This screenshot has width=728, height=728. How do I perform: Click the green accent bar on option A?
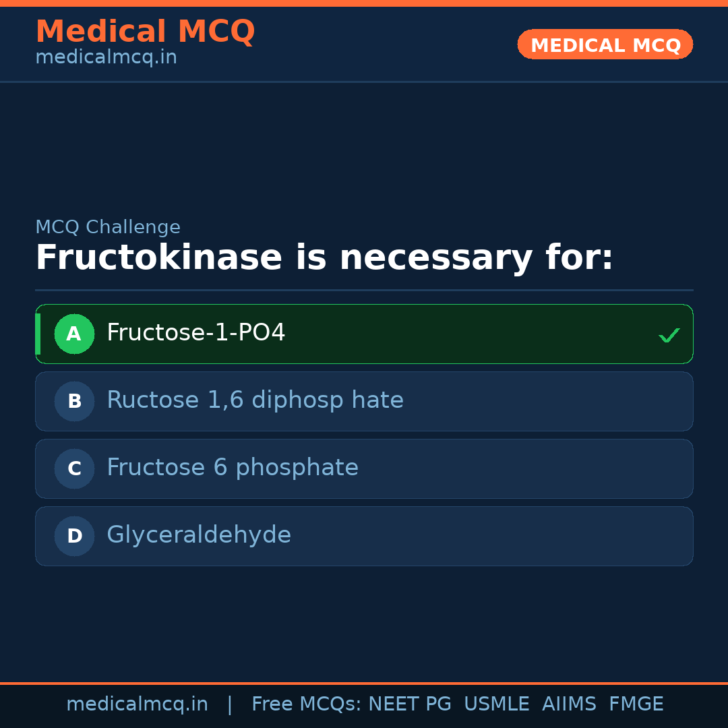38,334
